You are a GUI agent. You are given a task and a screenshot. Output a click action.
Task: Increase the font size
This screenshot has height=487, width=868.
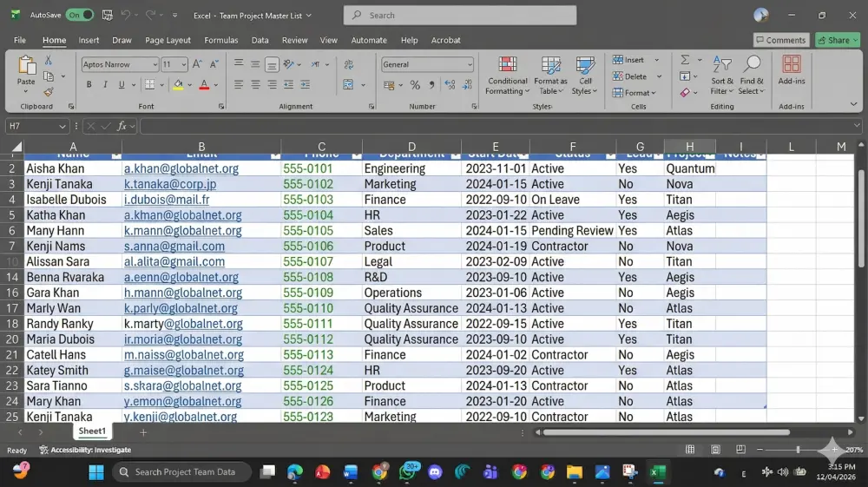(197, 64)
